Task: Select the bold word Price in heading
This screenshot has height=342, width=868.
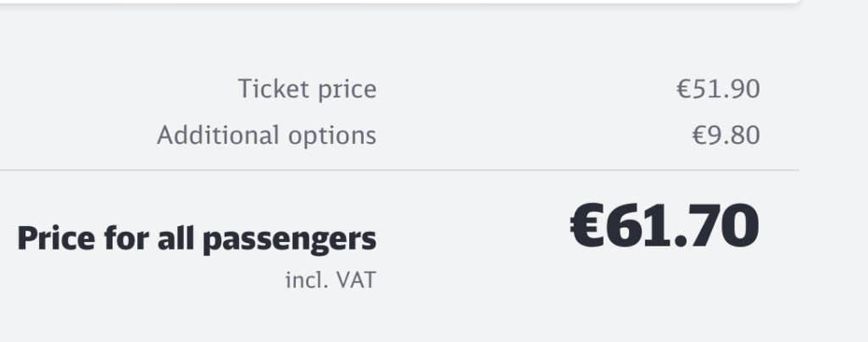Action: click(x=56, y=238)
